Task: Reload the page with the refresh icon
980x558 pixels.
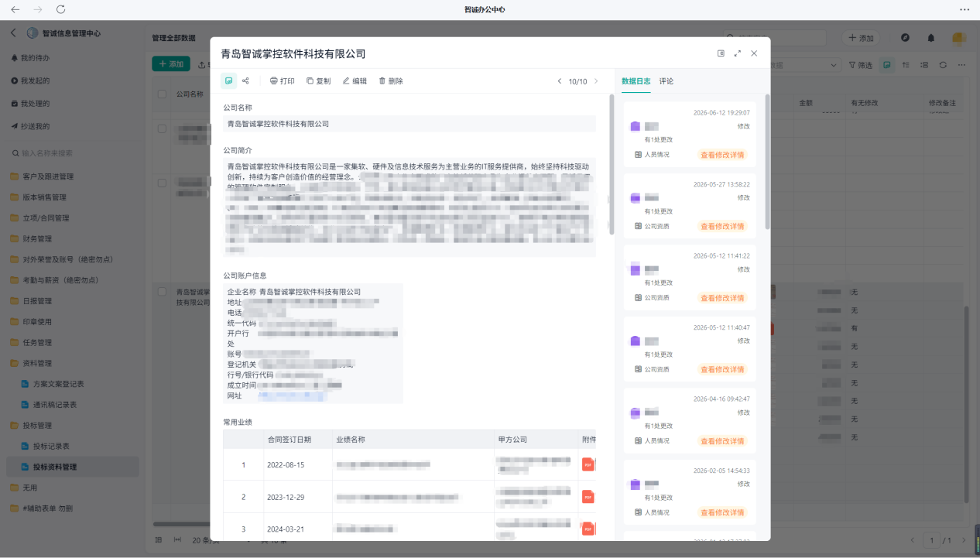Action: point(61,9)
